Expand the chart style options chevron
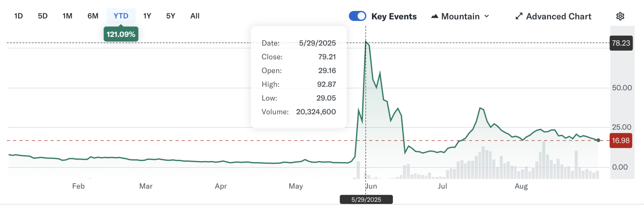The height and width of the screenshot is (208, 644). [x=487, y=17]
